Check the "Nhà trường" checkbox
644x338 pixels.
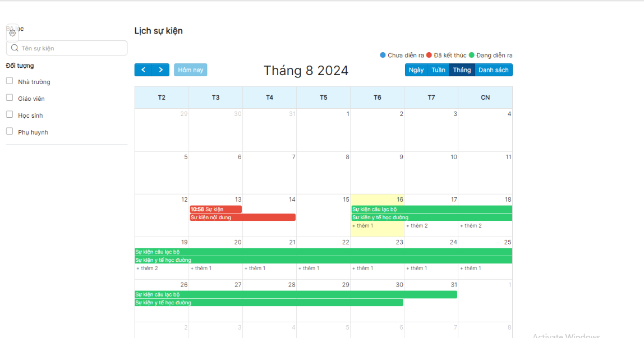tap(10, 81)
